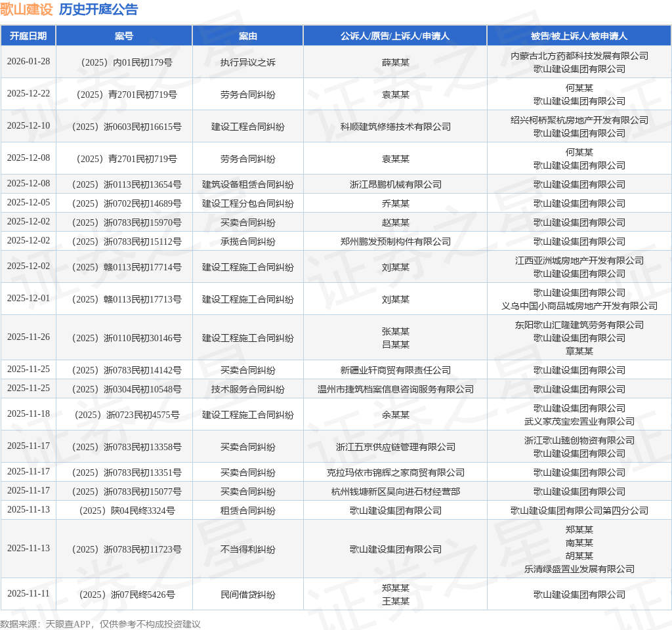The height and width of the screenshot is (630, 672).
Task: Click 杭州钱塘新区吴向进石材经营部
Action: coord(395,492)
